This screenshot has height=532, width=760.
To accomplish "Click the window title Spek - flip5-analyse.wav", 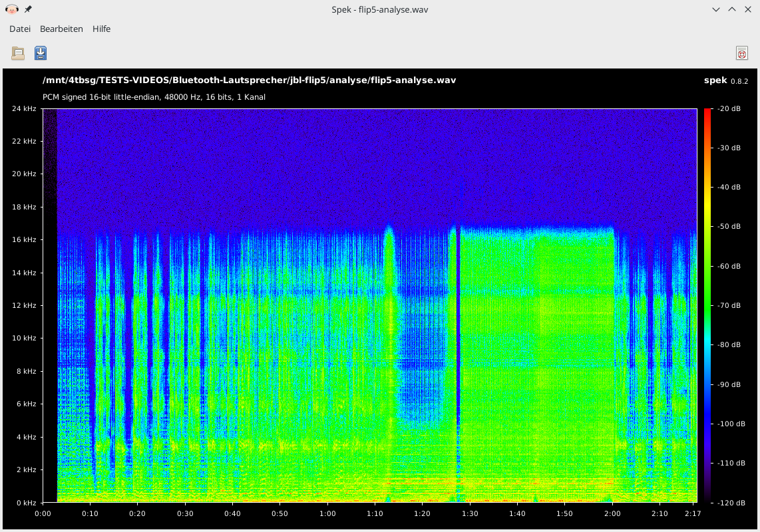I will click(x=379, y=10).
